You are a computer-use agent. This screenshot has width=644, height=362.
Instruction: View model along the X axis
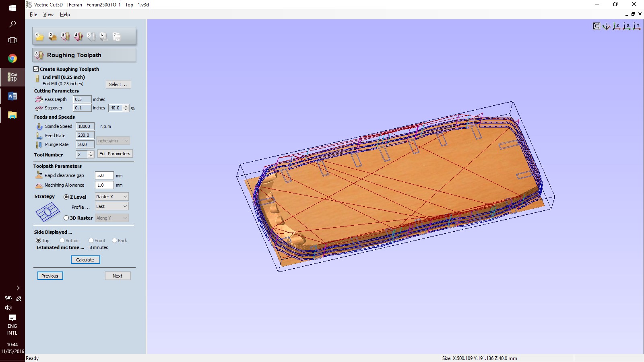click(x=627, y=26)
